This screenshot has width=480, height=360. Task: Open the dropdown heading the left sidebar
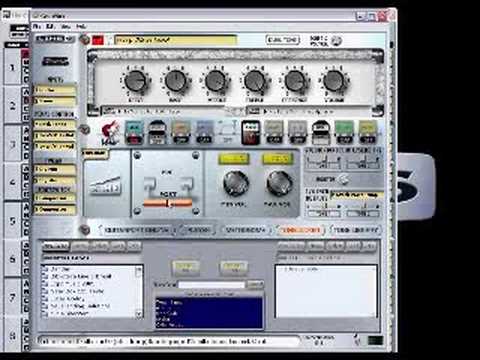pos(55,39)
